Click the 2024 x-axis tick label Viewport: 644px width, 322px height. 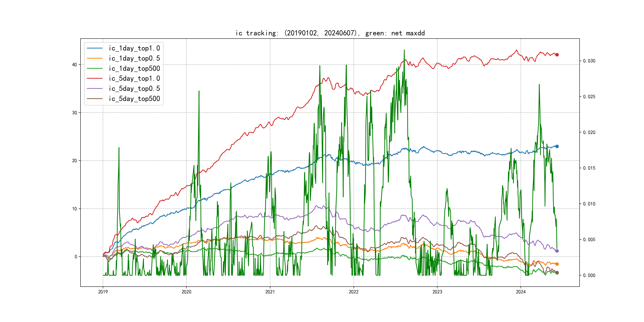(x=521, y=292)
